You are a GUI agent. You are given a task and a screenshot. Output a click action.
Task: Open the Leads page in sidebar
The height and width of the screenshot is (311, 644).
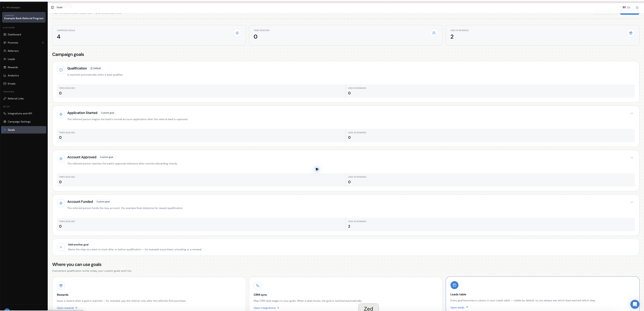tap(24, 59)
